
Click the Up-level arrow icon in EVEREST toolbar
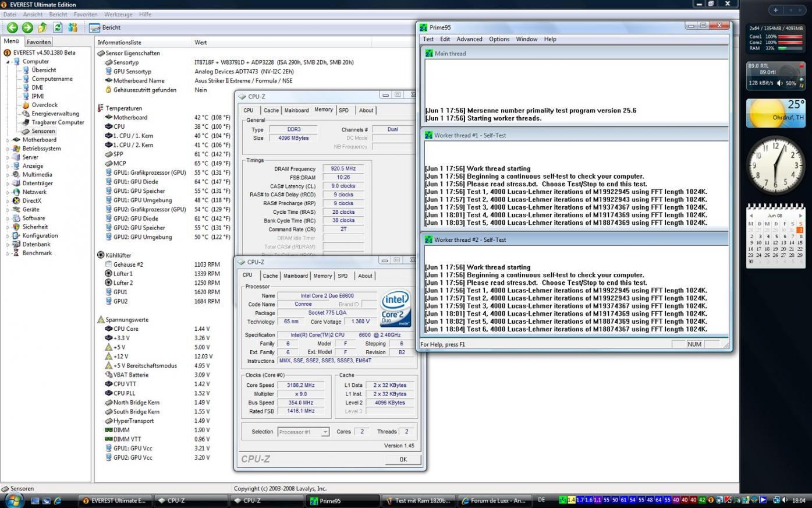pos(42,27)
